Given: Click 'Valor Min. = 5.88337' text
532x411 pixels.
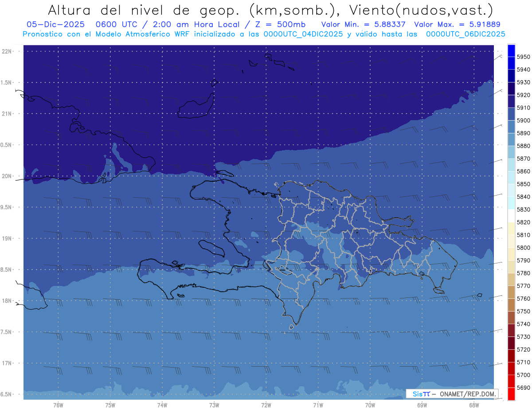Looking at the screenshot, I should [364, 25].
